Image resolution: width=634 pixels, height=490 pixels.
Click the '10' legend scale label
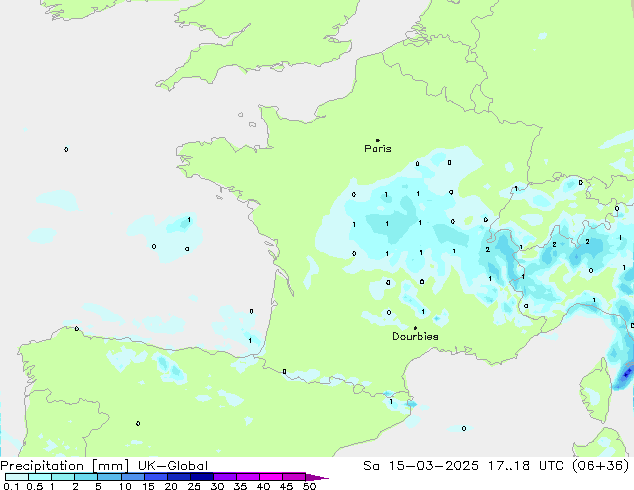point(125,486)
